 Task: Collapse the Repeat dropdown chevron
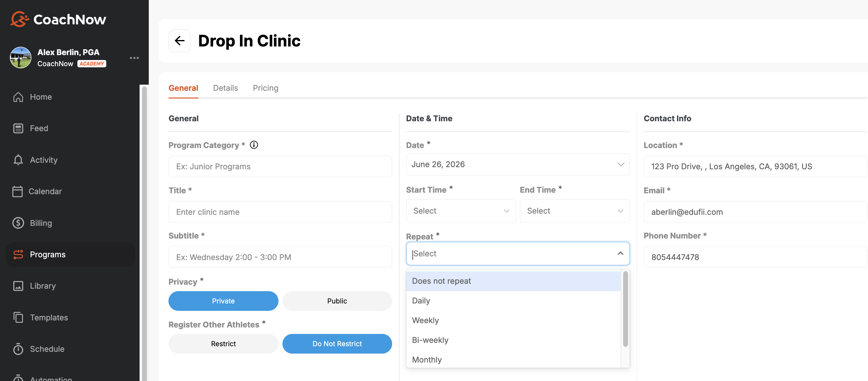[620, 253]
